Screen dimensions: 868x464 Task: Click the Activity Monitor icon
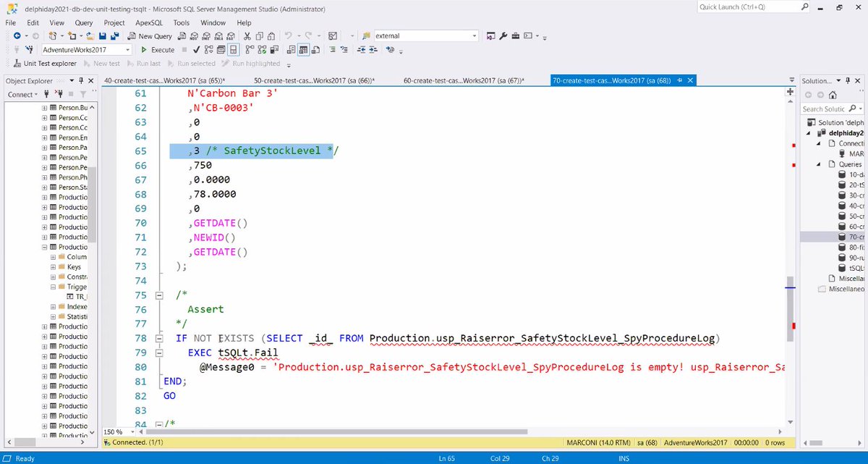click(x=332, y=35)
